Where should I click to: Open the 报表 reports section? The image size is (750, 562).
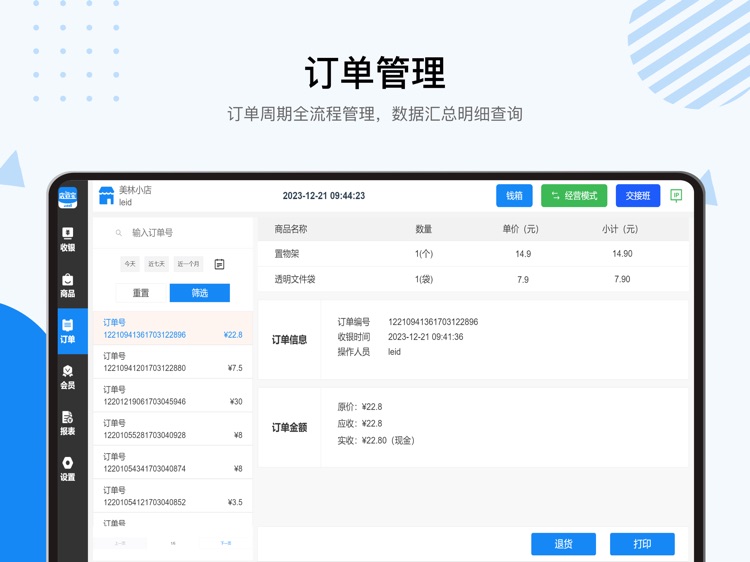(67, 423)
